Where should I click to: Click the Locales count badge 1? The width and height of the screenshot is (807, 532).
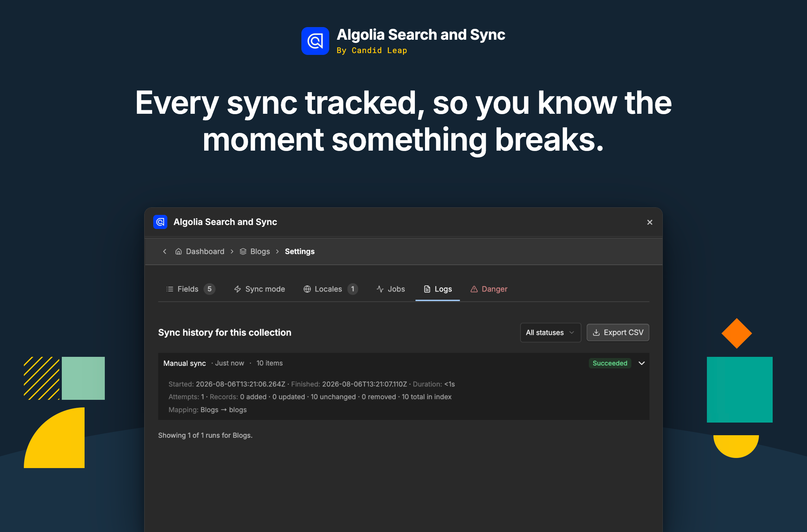353,289
